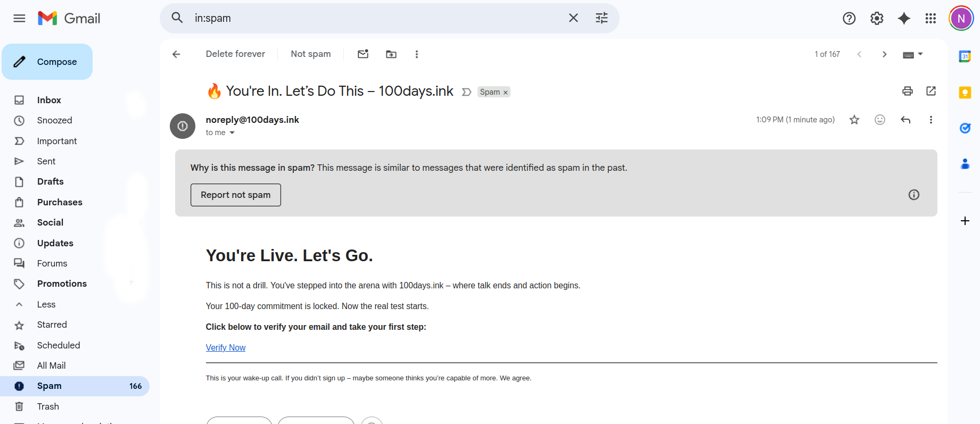
Task: Reply with the arrow icon
Action: (x=905, y=120)
